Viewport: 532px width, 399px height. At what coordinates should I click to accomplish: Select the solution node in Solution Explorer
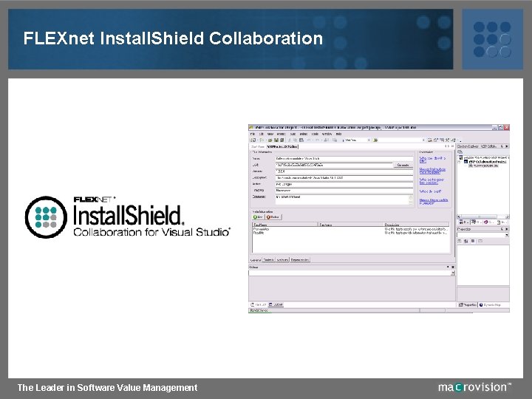[x=484, y=157]
